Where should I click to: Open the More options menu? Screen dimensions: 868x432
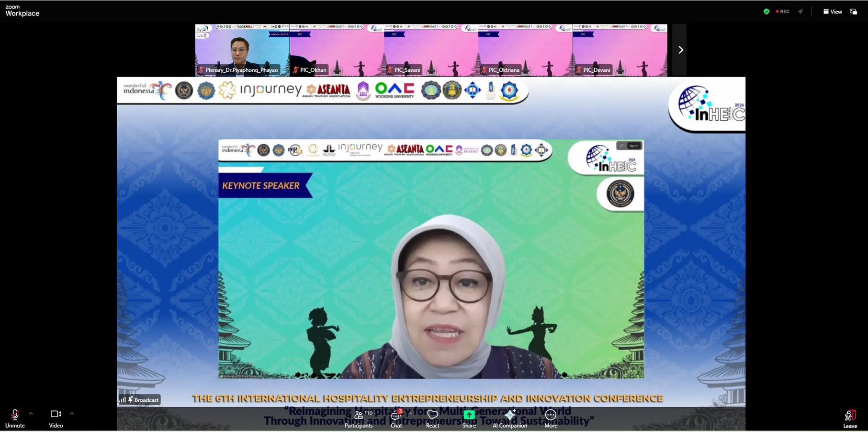pyautogui.click(x=551, y=419)
